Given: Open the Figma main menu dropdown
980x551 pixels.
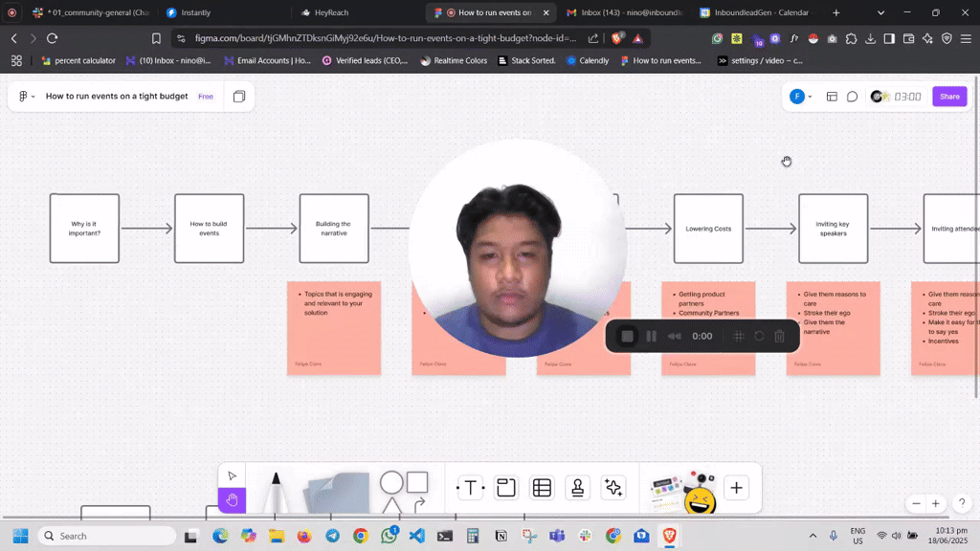Looking at the screenshot, I should click(x=27, y=97).
